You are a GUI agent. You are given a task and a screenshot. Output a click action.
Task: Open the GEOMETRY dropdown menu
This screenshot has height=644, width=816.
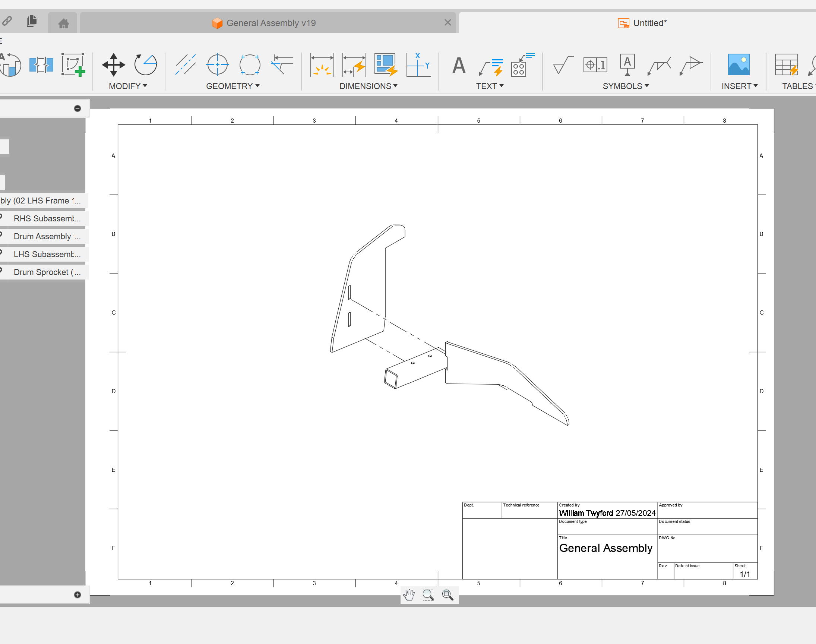pyautogui.click(x=233, y=86)
